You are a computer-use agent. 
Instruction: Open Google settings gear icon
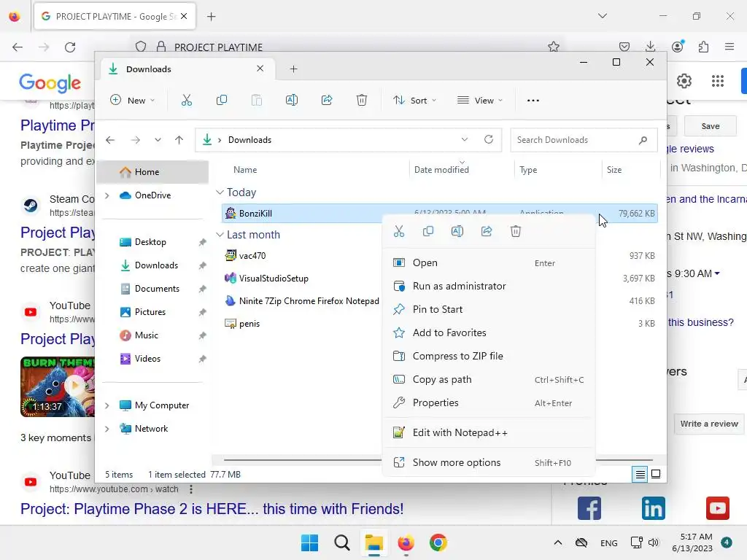tap(684, 82)
